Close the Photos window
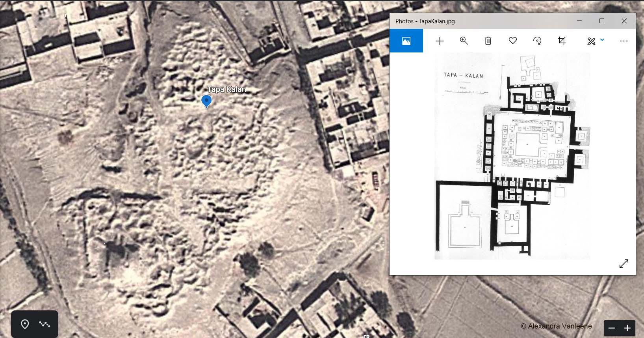Viewport: 644px width, 338px height. (x=624, y=21)
